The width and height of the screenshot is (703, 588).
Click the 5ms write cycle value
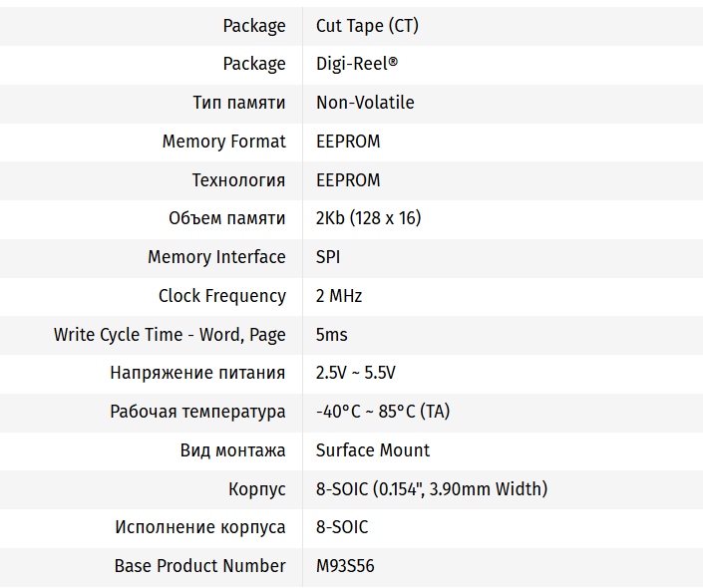tap(332, 335)
